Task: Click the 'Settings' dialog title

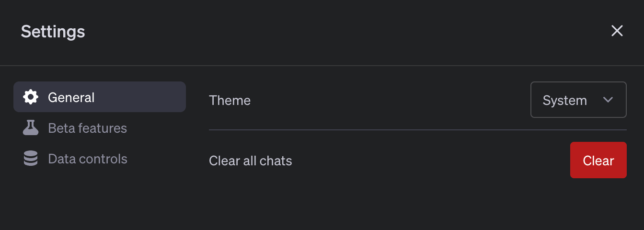Action: point(53,32)
